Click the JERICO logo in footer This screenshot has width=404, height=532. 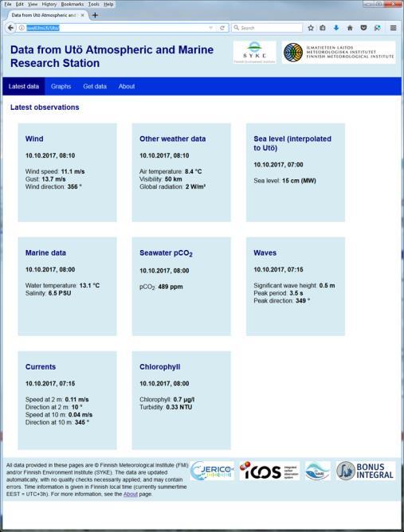click(x=212, y=471)
